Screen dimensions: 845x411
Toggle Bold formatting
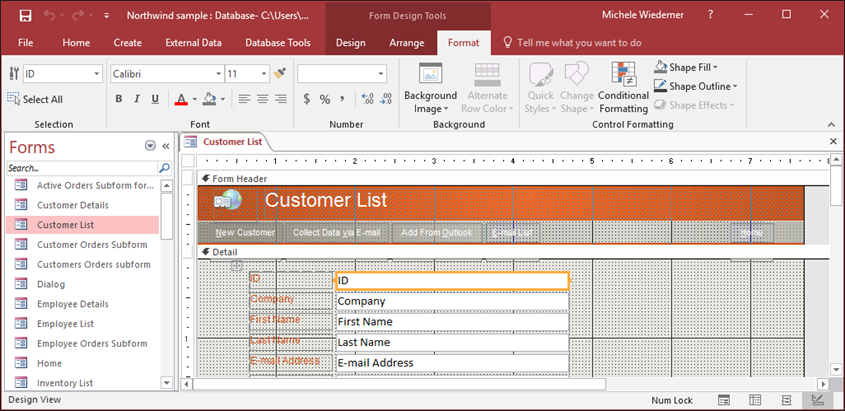point(119,99)
